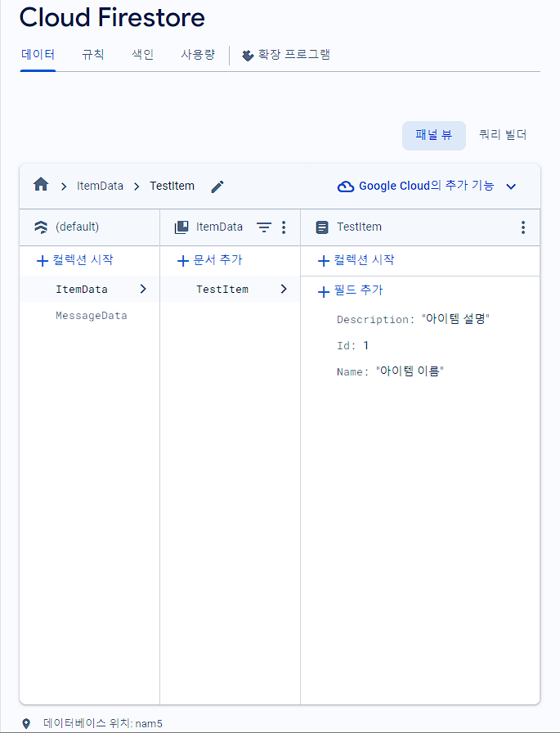560x733 pixels.
Task: Click 컬렉션 시작 in TestItem column
Action: click(x=356, y=260)
